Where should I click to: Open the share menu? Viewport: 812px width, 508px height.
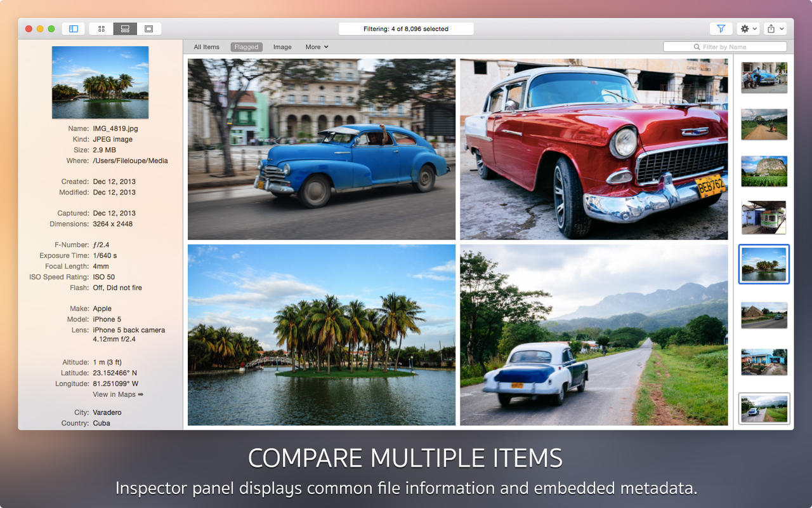click(x=775, y=29)
